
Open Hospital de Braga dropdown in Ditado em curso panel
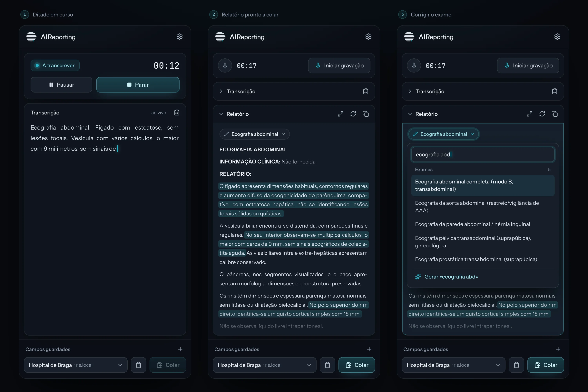(76, 365)
